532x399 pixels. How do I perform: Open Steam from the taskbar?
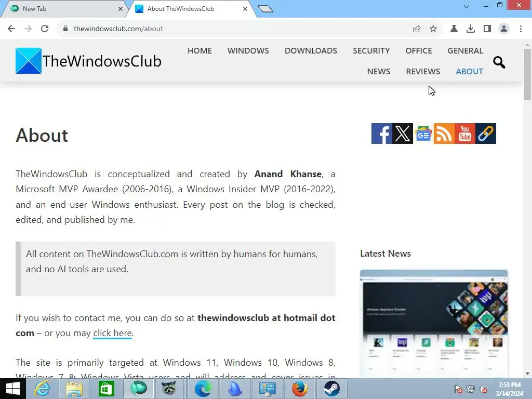point(331,389)
